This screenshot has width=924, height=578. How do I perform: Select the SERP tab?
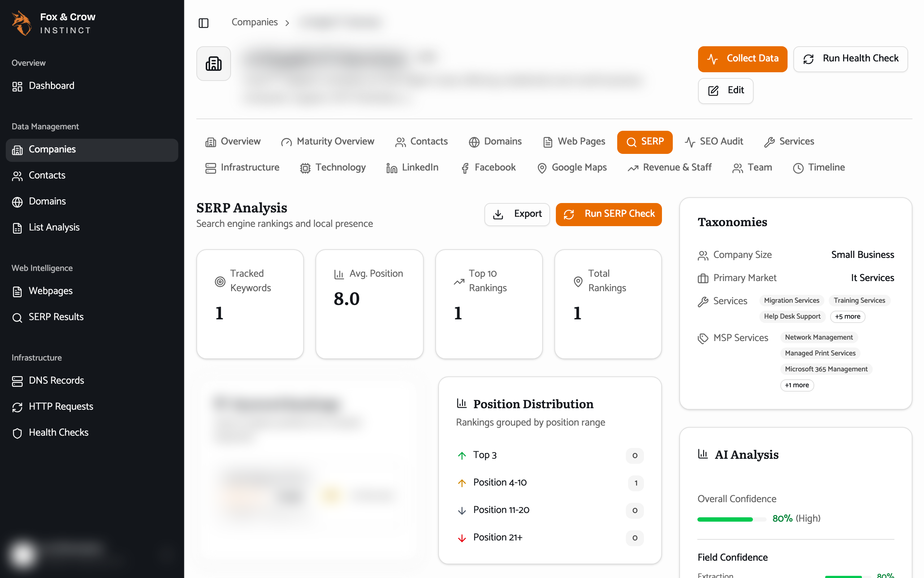tap(645, 142)
